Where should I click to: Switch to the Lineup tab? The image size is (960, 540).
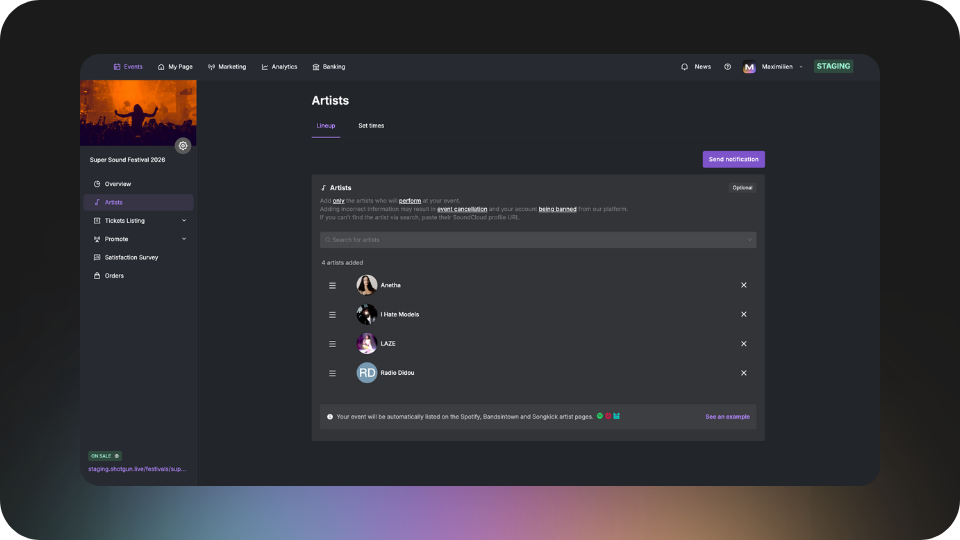tap(326, 126)
